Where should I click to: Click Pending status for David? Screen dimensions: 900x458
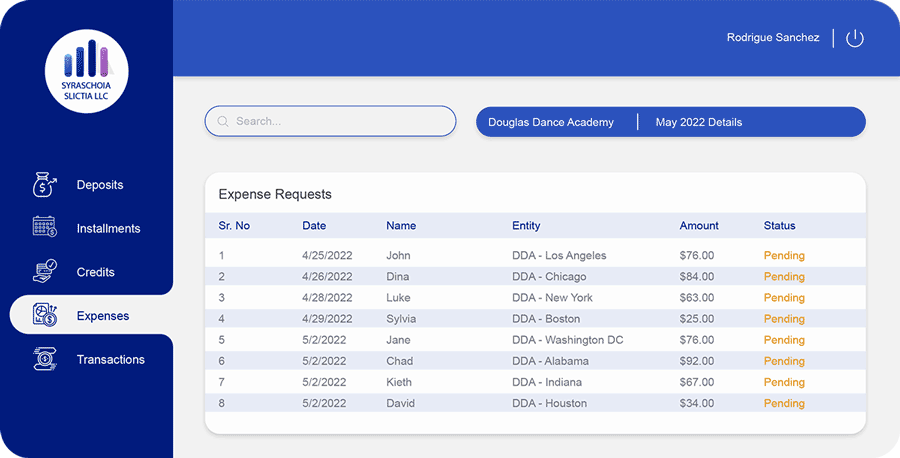784,403
